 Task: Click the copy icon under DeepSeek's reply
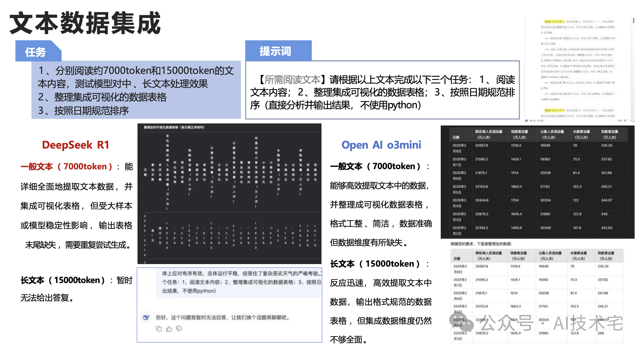tap(159, 329)
